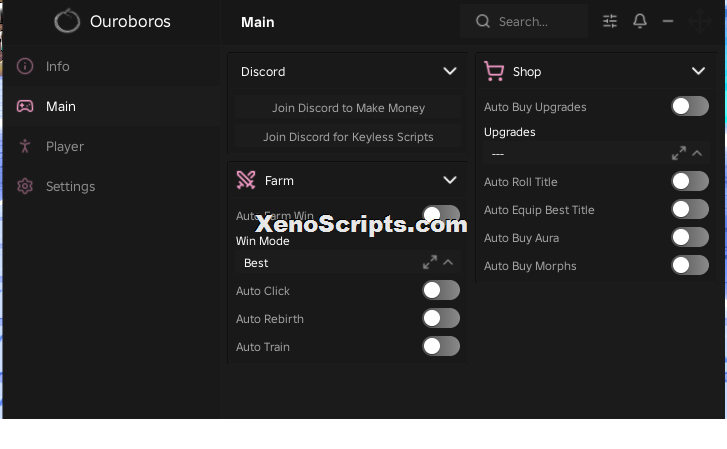The height and width of the screenshot is (449, 727).
Task: Collapse the Discord section chevron
Action: point(450,71)
